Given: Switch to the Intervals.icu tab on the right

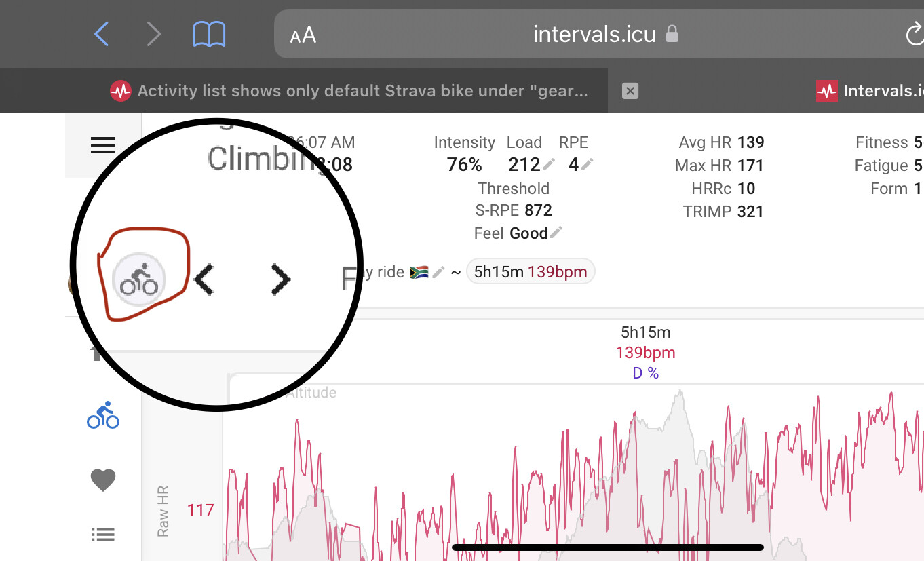Looking at the screenshot, I should (870, 90).
